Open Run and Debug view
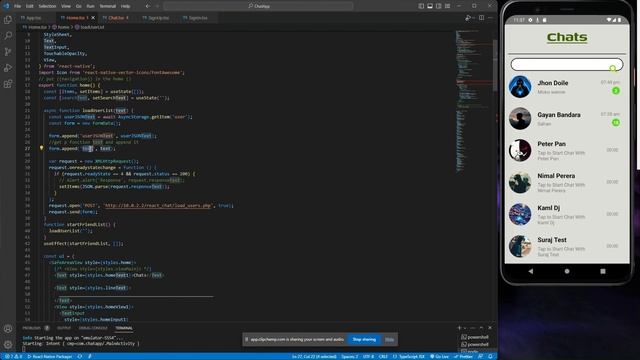 click(x=8, y=68)
